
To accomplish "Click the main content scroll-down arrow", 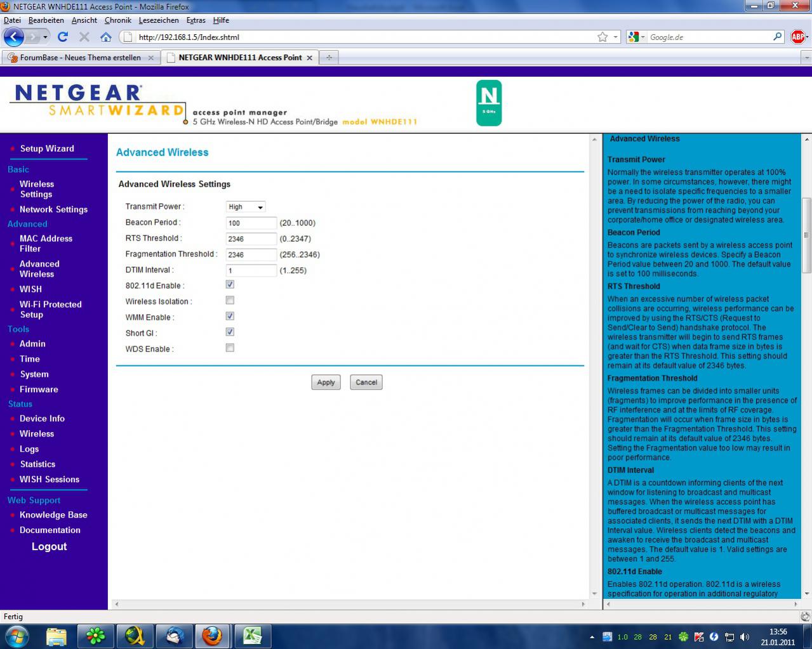I will pyautogui.click(x=594, y=594).
